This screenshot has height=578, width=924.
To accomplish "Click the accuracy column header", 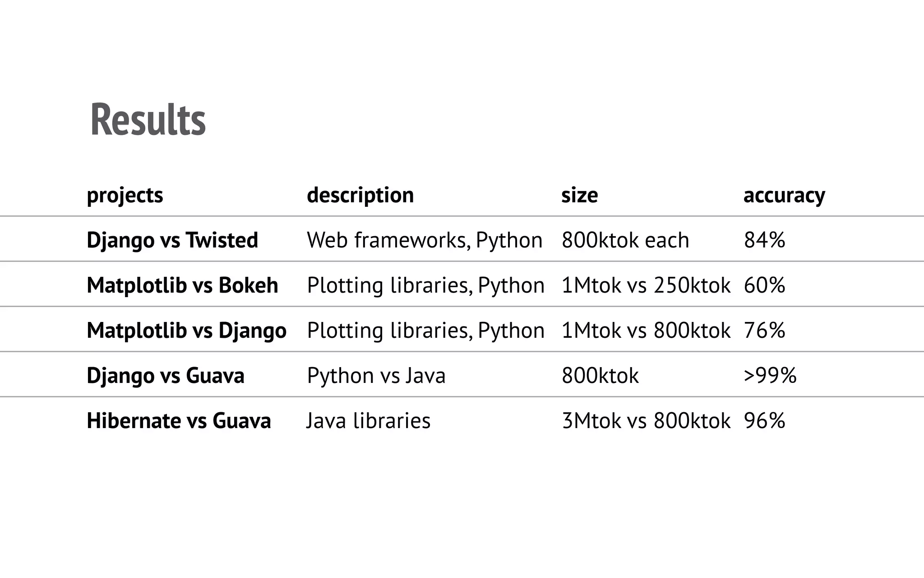I will (x=784, y=195).
